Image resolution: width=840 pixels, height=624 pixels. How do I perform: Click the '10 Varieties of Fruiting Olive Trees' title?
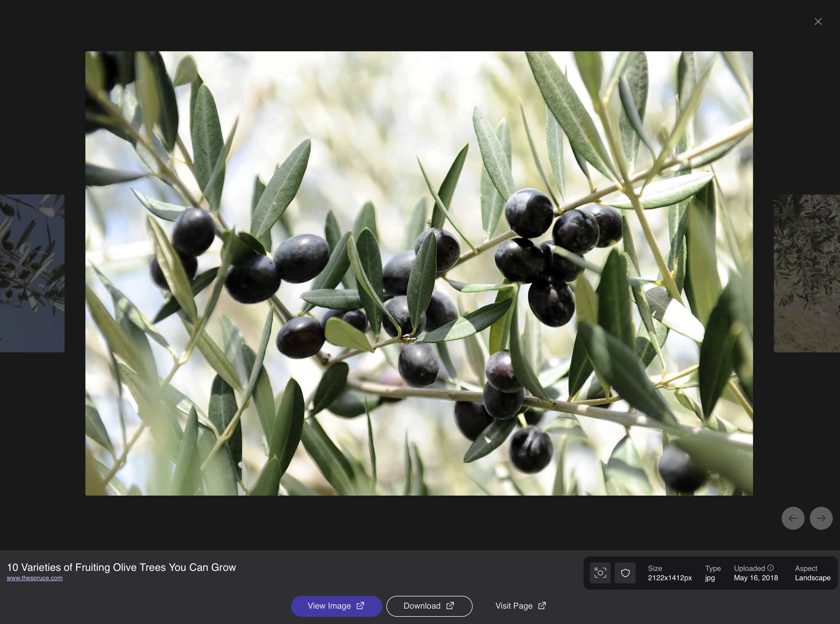(121, 567)
